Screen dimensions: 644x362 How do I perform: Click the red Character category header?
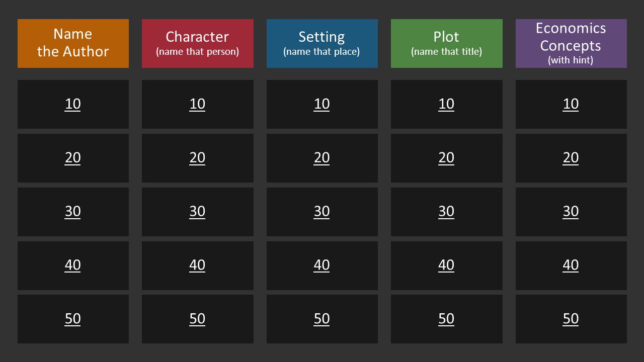[197, 43]
